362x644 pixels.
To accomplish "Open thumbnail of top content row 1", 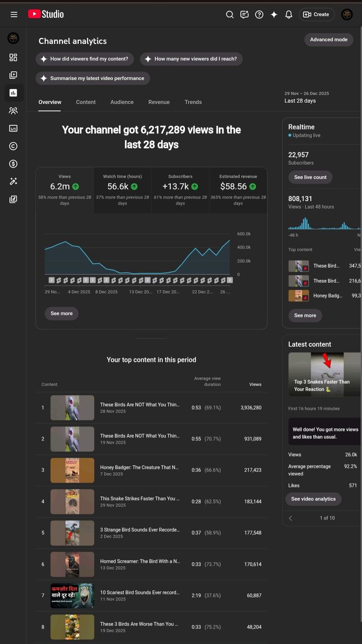I will coord(72,408).
